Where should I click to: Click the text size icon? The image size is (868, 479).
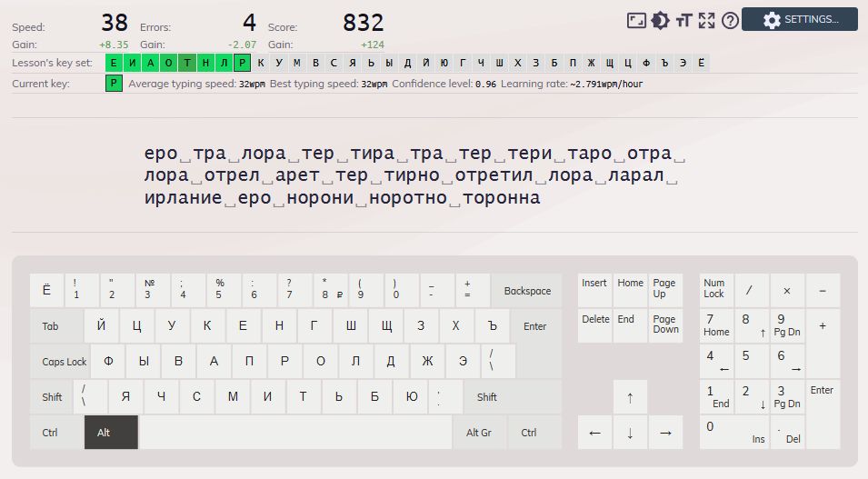[x=683, y=20]
